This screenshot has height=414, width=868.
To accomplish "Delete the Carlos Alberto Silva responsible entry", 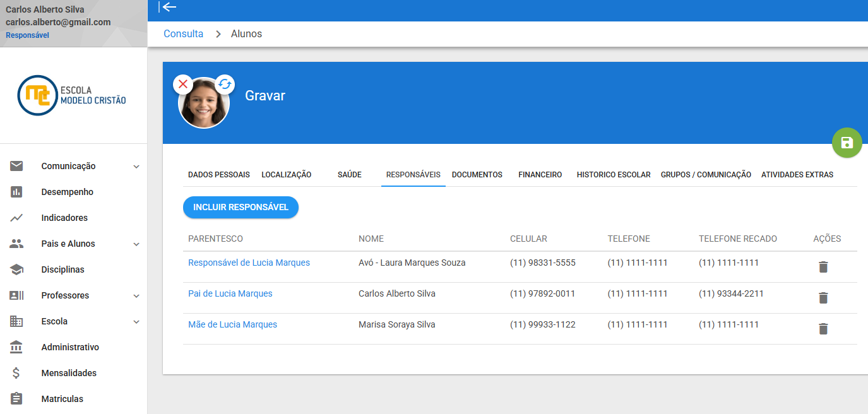I will tap(823, 297).
